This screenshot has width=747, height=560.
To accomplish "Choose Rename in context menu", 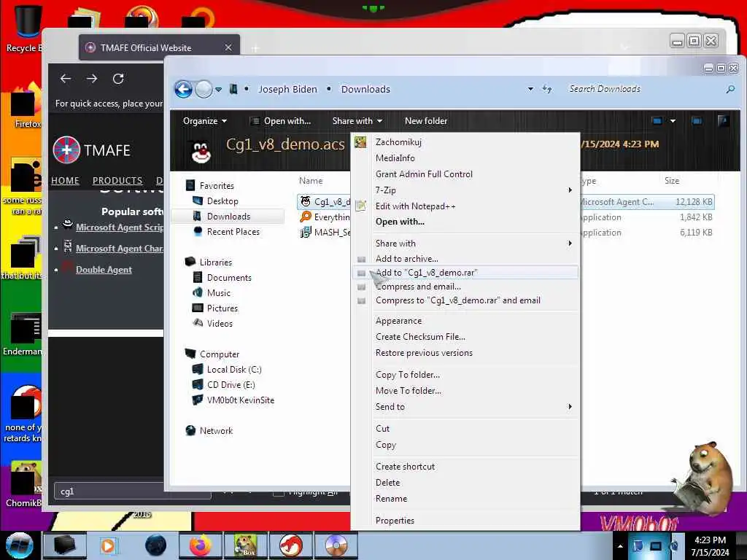I will pos(465,499).
